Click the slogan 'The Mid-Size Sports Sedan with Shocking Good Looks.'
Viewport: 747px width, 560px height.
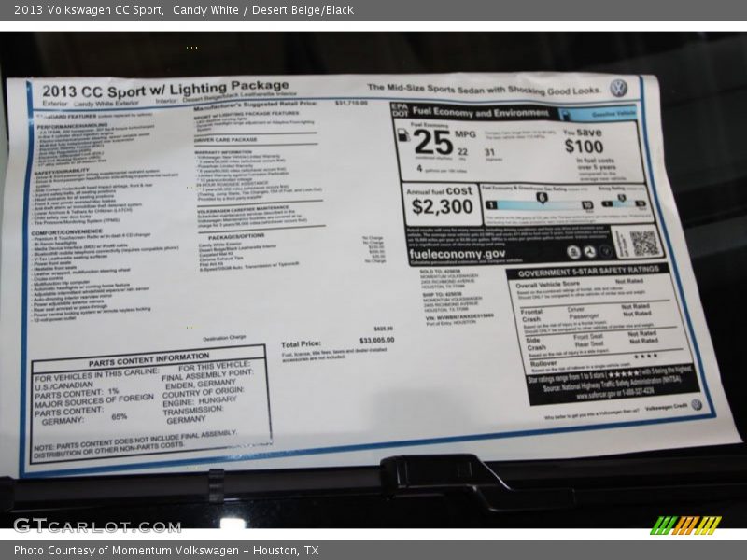pos(483,89)
